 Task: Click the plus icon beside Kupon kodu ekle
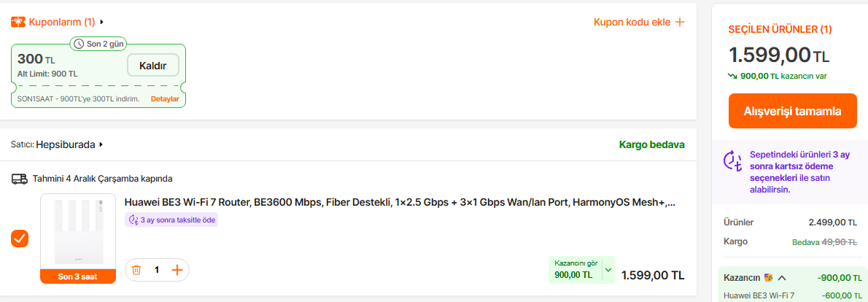pyautogui.click(x=680, y=22)
